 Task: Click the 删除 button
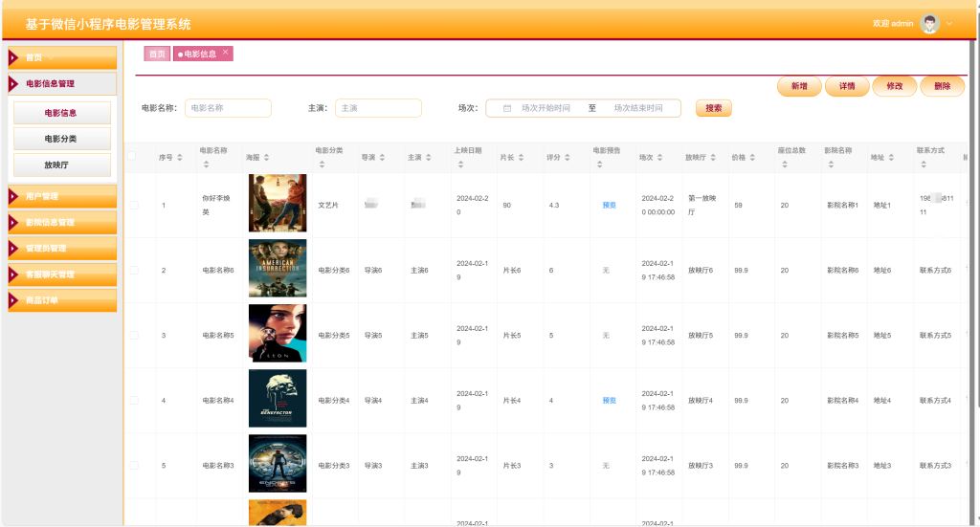point(942,86)
